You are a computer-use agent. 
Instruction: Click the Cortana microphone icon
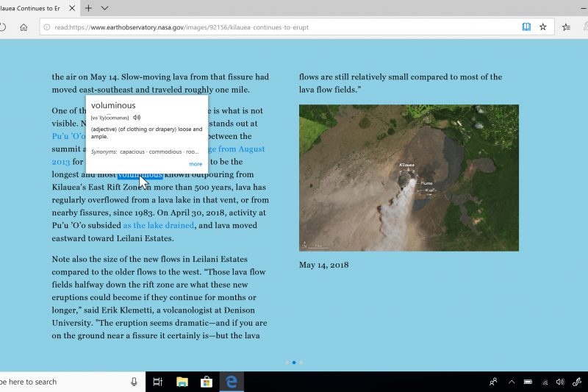[x=134, y=382]
